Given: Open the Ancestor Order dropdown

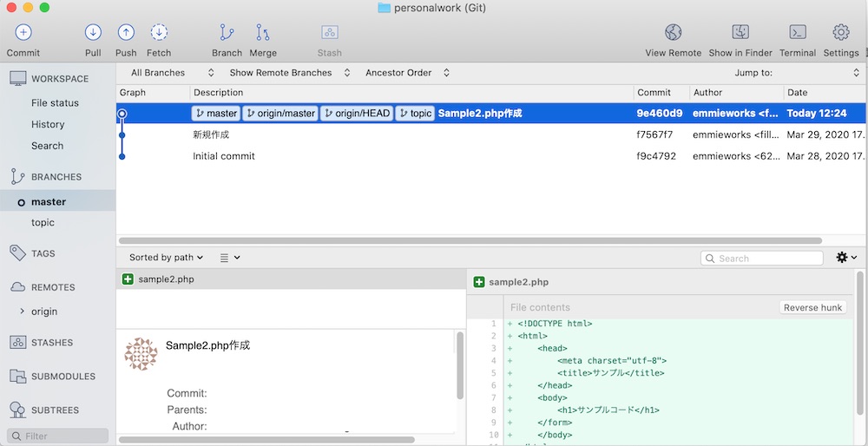Looking at the screenshot, I should tap(407, 73).
